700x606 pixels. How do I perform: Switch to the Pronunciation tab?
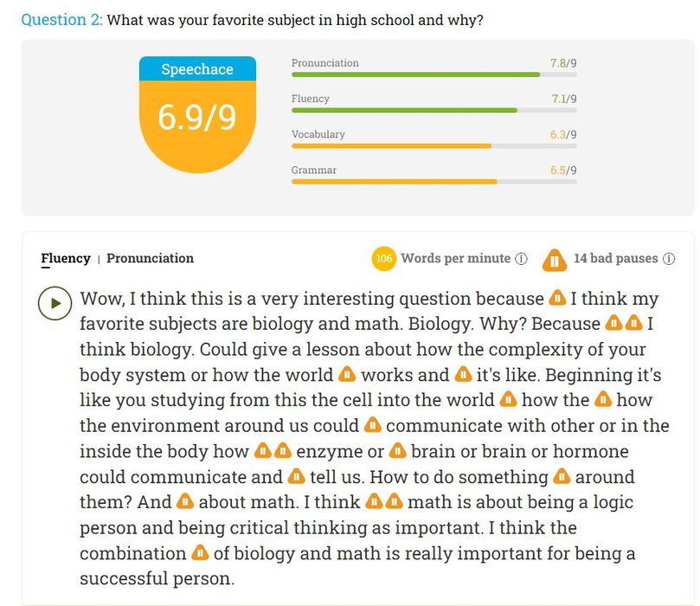150,258
